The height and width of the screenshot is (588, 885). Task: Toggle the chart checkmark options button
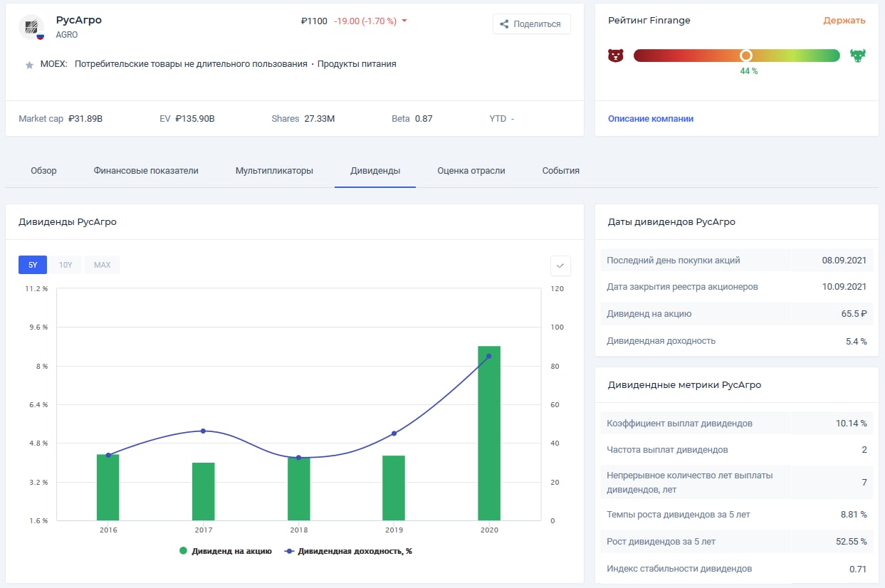tap(560, 266)
